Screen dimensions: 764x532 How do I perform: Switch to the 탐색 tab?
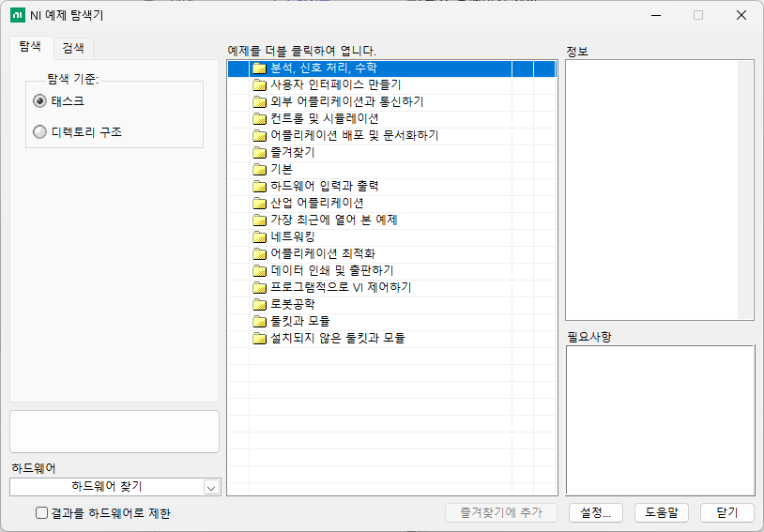[30, 47]
